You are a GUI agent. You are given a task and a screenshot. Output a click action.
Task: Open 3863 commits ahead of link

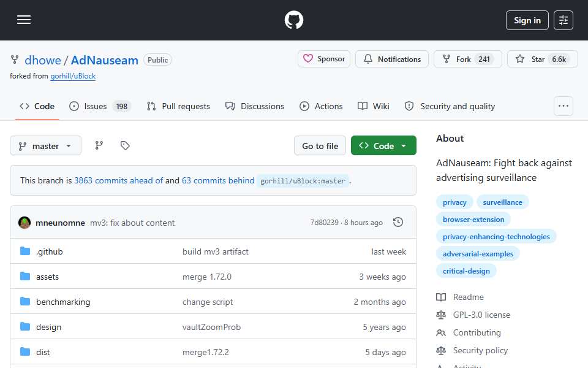(118, 180)
